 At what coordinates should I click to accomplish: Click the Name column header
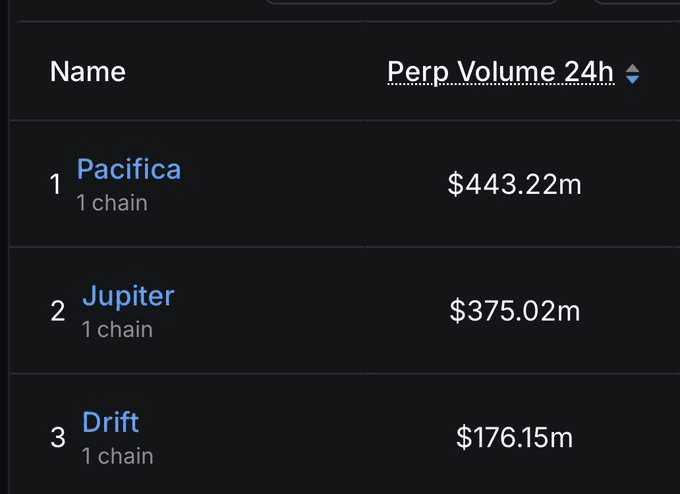coord(88,72)
